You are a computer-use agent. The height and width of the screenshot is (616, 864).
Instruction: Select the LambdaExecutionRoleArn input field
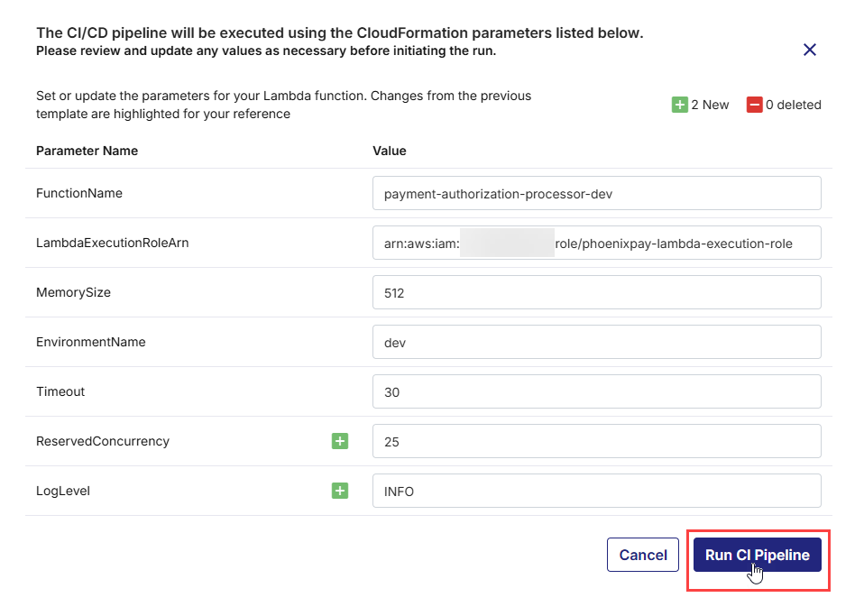[597, 243]
